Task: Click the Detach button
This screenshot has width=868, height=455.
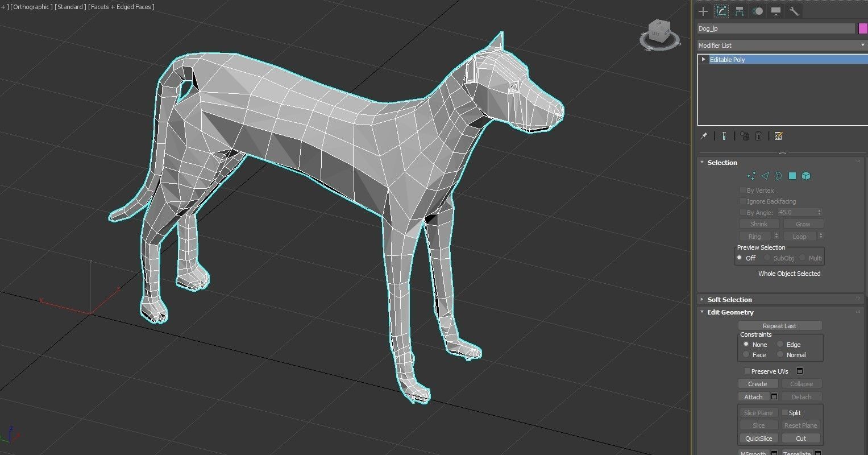Action: click(801, 397)
